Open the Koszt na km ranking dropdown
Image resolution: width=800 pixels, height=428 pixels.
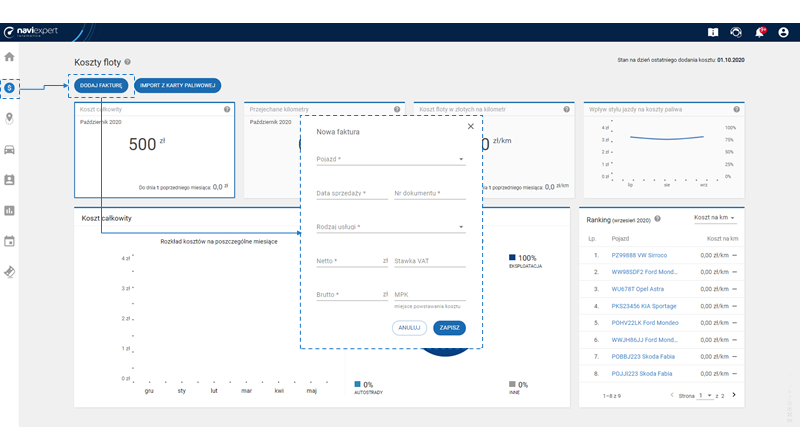tap(714, 218)
